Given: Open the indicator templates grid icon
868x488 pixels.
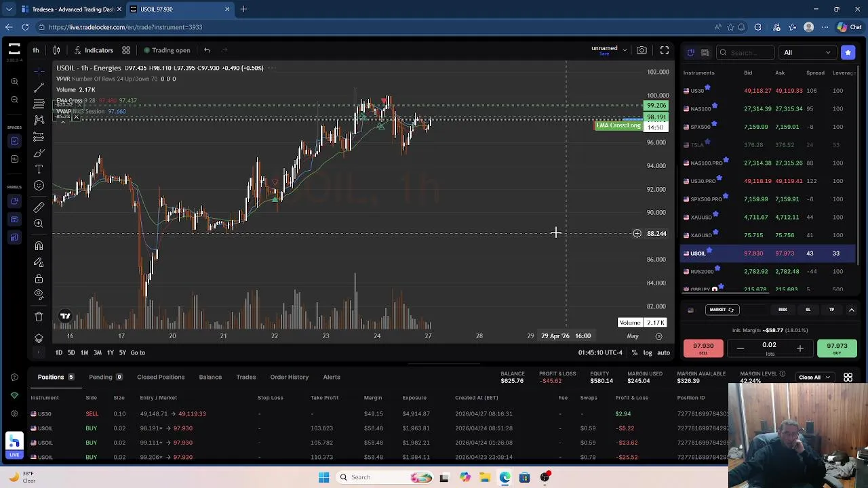Looking at the screenshot, I should point(126,50).
